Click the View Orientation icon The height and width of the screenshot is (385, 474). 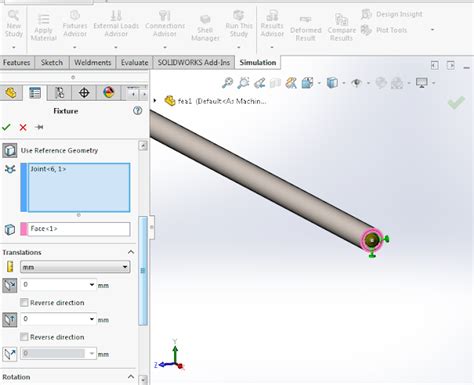[307, 82]
